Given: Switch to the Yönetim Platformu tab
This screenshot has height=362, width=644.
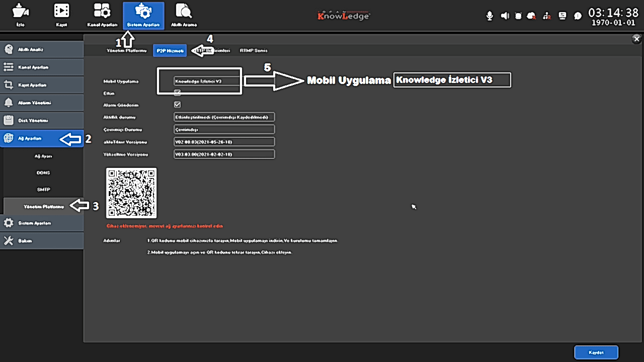Looking at the screenshot, I should tap(126, 50).
